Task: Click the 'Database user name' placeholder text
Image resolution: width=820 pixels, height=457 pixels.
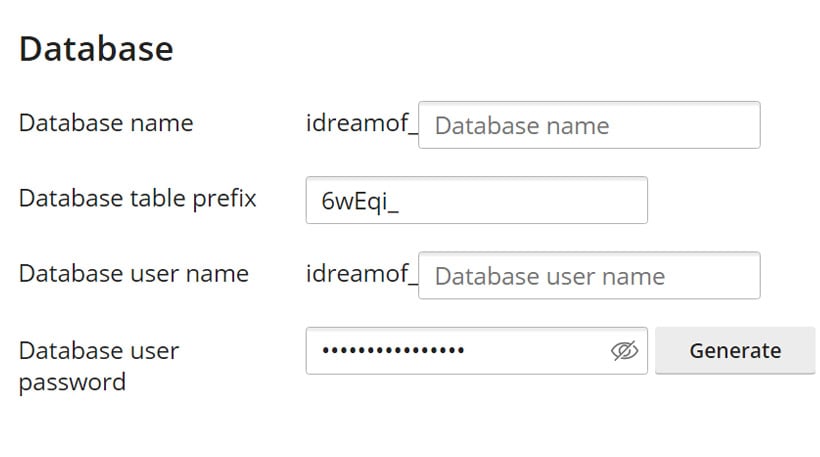Action: click(x=550, y=277)
